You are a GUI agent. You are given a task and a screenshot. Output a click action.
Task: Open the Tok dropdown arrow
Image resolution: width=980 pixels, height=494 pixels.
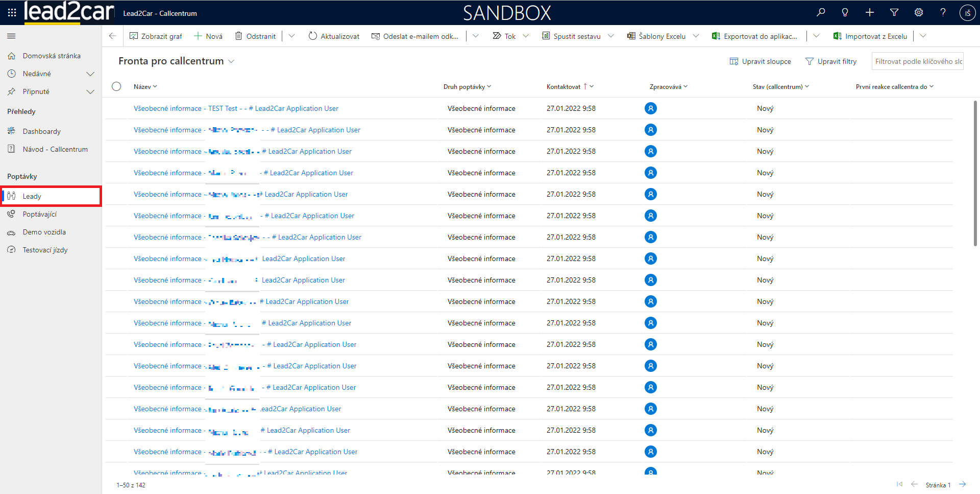coord(526,36)
